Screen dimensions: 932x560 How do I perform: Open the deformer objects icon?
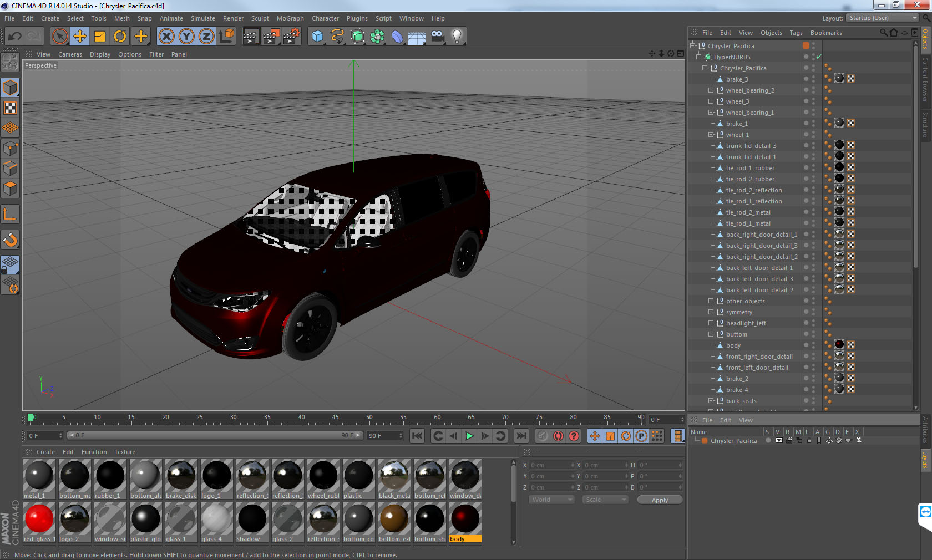[397, 37]
